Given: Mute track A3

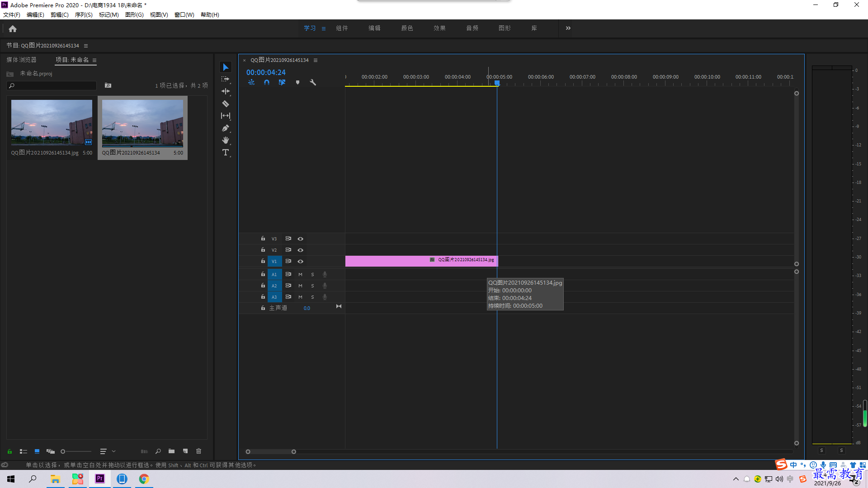Looking at the screenshot, I should pos(300,297).
